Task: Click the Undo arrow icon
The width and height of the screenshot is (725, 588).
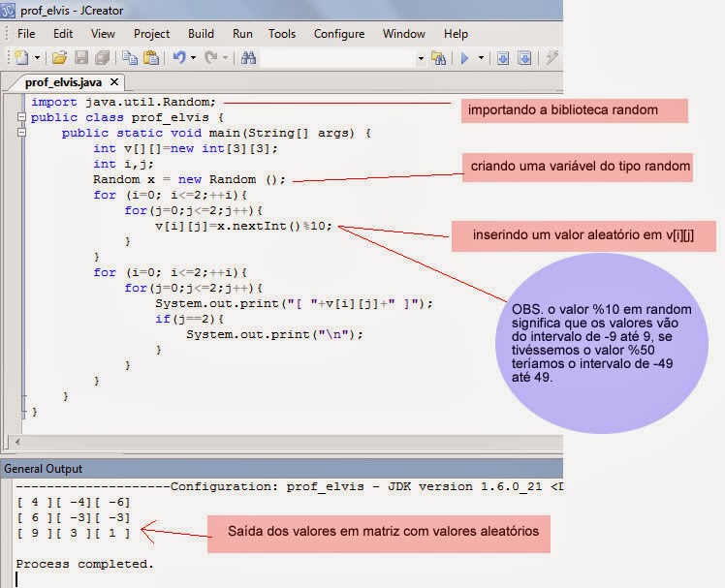Action: [x=179, y=57]
